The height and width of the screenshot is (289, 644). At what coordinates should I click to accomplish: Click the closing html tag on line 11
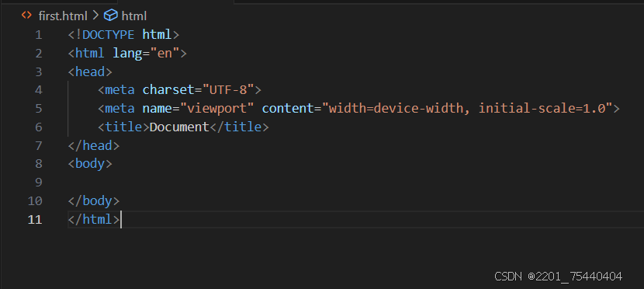click(x=94, y=220)
